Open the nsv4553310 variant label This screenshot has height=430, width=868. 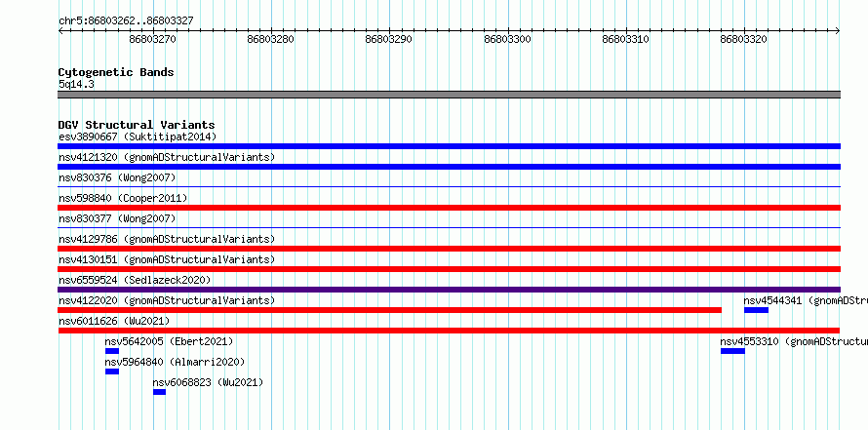[794, 341]
